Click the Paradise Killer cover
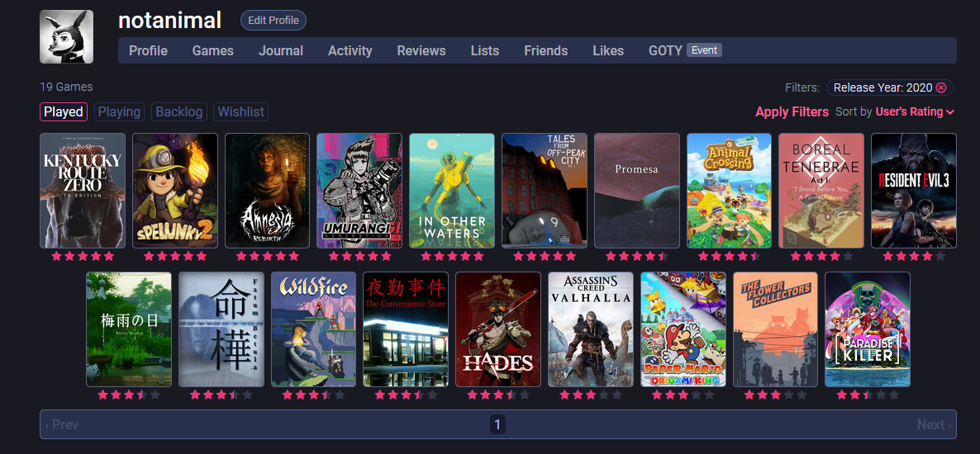This screenshot has height=454, width=980. click(867, 329)
